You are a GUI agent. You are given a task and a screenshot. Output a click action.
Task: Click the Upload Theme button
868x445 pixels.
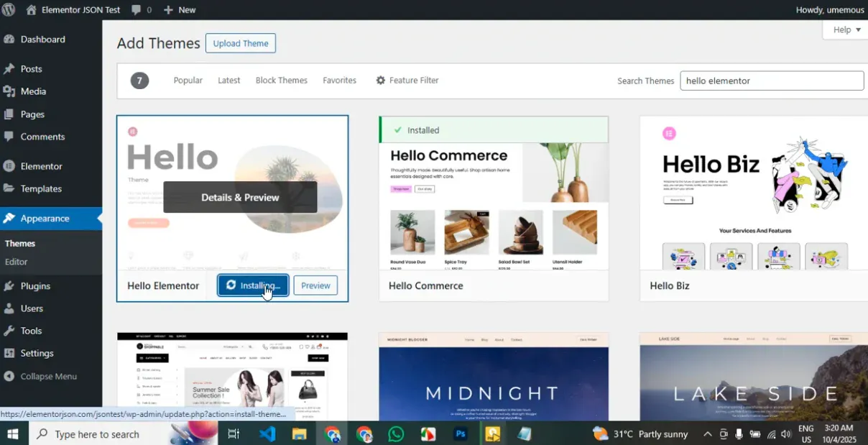[x=241, y=43]
